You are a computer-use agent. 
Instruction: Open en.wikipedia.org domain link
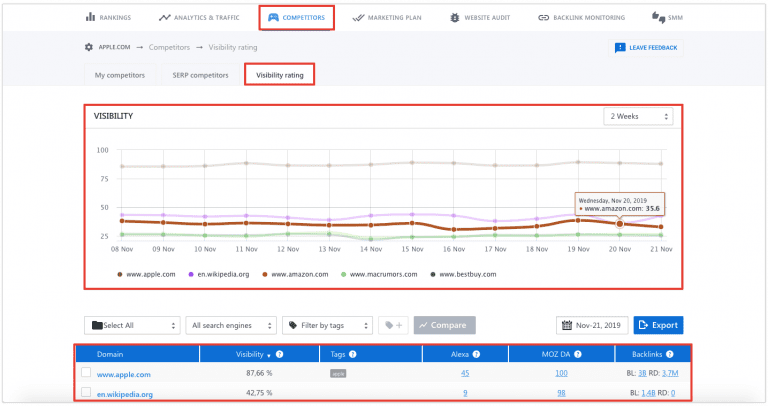click(124, 394)
